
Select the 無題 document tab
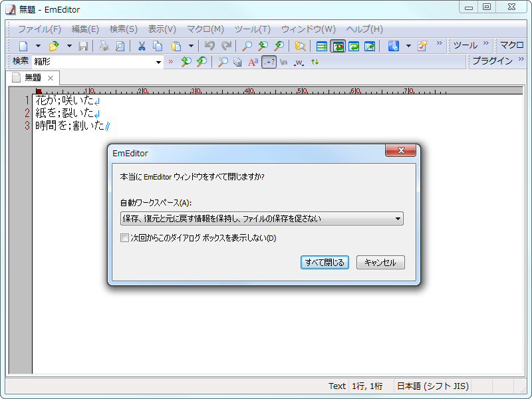[x=33, y=78]
